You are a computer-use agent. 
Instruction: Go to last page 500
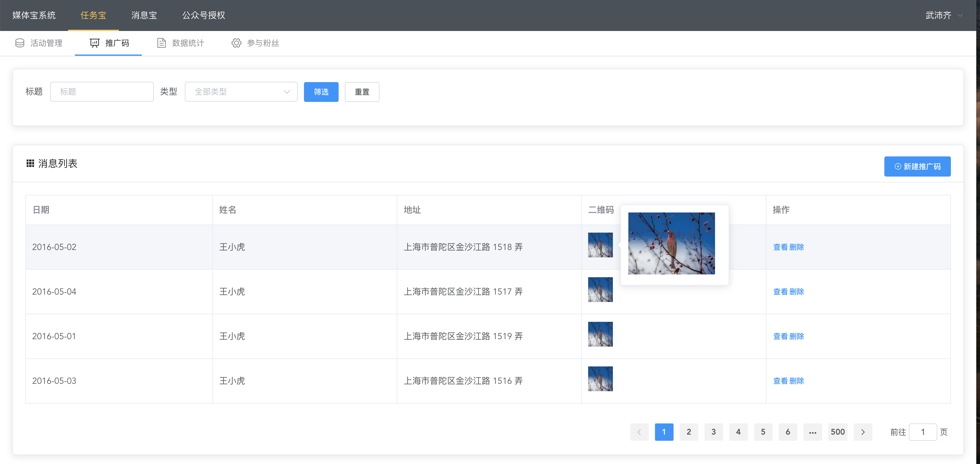point(838,432)
